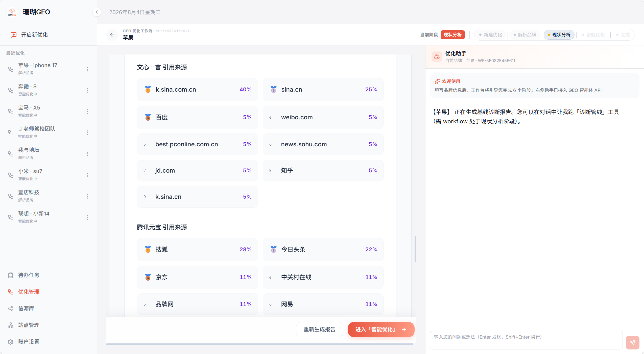The height and width of the screenshot is (354, 644).
Task: Select the jd.com source card
Action: pos(198,170)
